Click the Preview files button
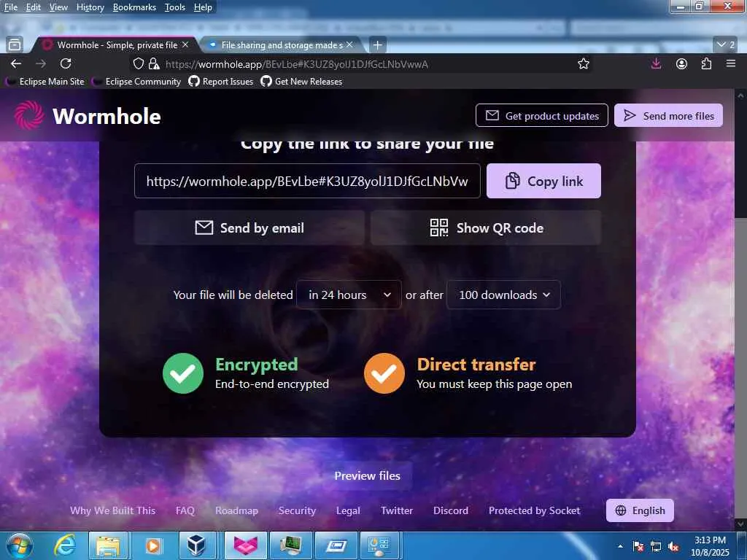Viewport: 747px width, 560px height. pyautogui.click(x=368, y=475)
